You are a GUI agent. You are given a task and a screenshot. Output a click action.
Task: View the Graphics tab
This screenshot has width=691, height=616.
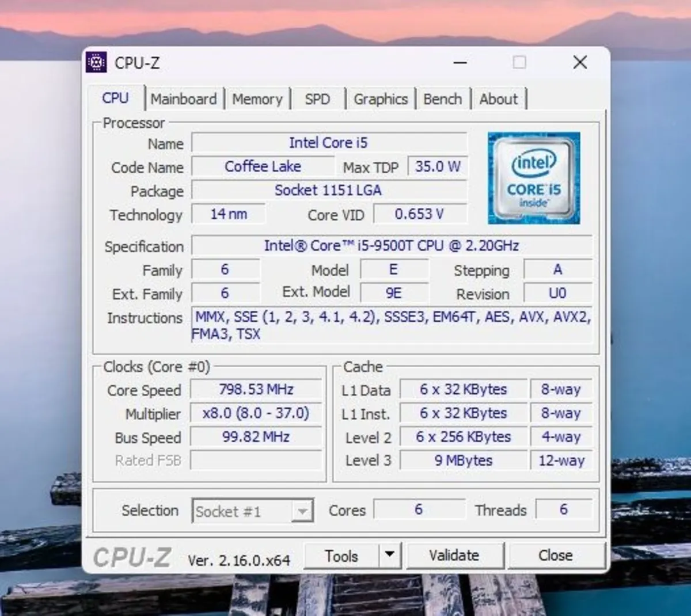coord(381,98)
